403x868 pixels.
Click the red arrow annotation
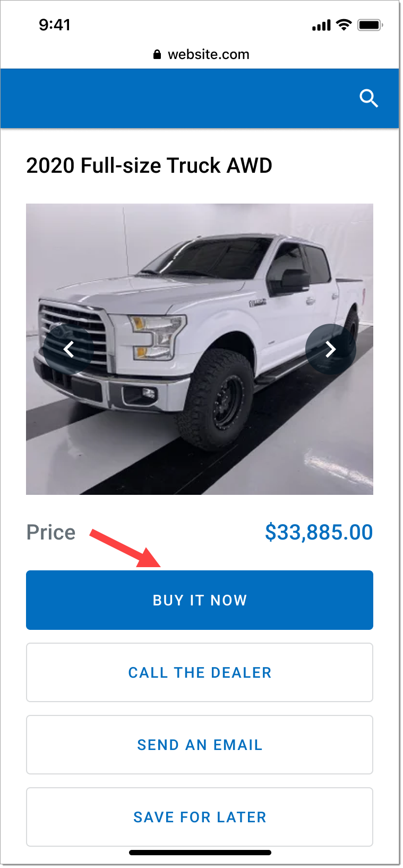tap(125, 548)
